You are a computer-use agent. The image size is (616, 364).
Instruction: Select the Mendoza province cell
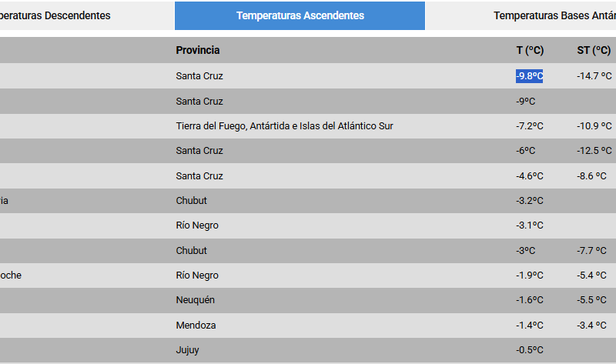tap(196, 325)
